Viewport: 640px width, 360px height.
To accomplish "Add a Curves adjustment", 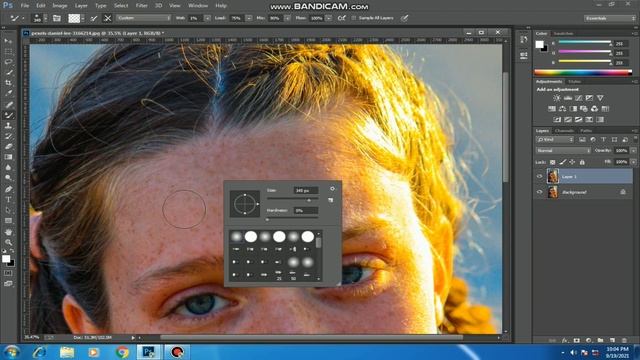I will 578,98.
